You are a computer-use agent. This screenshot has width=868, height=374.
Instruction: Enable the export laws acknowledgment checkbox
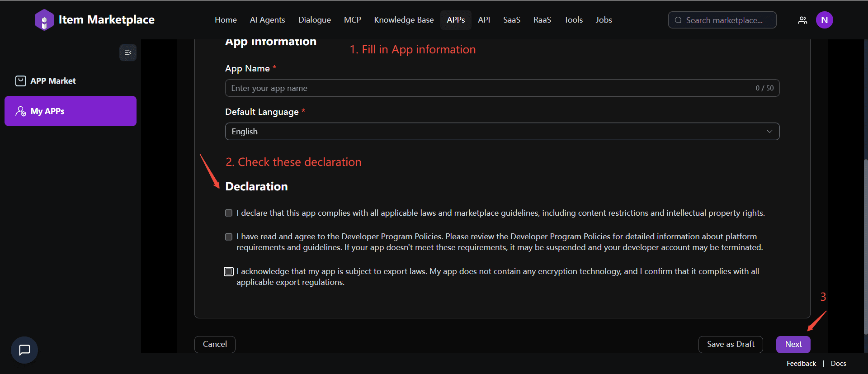[x=229, y=271]
